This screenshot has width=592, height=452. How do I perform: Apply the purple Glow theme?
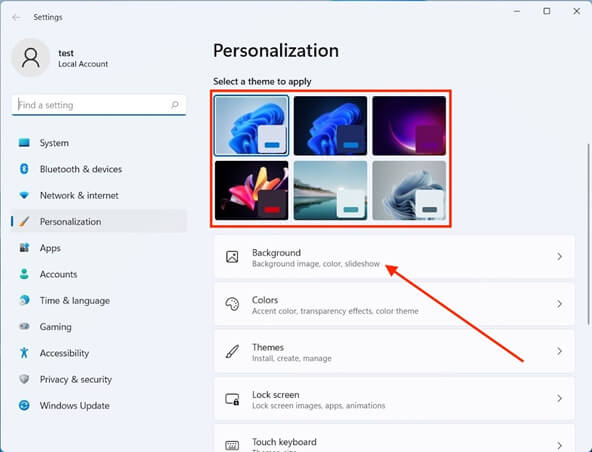pyautogui.click(x=409, y=125)
